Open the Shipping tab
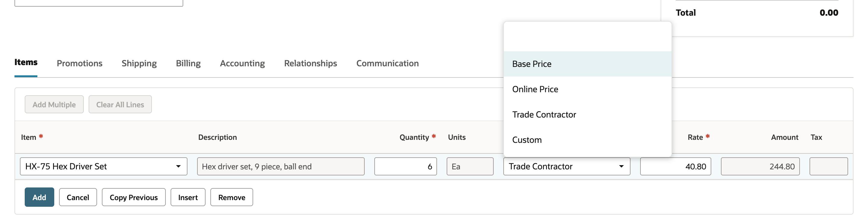The width and height of the screenshot is (868, 217). [139, 63]
